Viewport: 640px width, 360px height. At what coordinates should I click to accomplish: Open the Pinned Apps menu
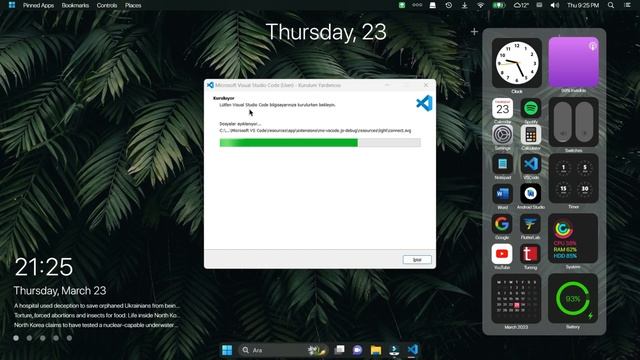[x=38, y=5]
